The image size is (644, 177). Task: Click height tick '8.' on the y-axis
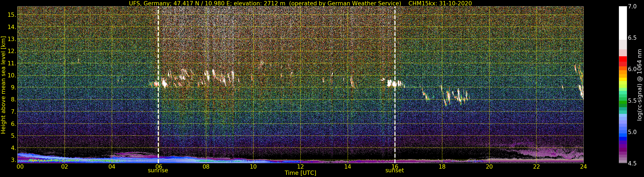coord(13,100)
